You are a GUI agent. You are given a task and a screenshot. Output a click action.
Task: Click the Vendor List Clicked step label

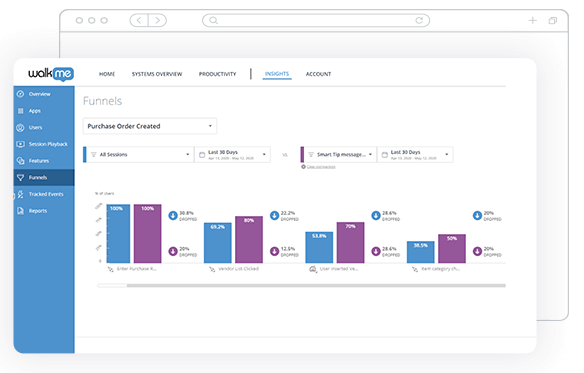[238, 269]
